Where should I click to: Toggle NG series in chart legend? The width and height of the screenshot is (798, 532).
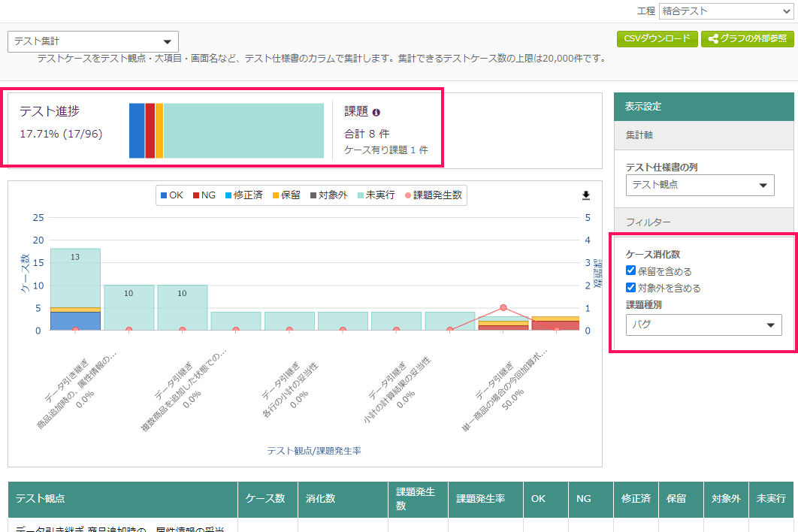[x=204, y=195]
